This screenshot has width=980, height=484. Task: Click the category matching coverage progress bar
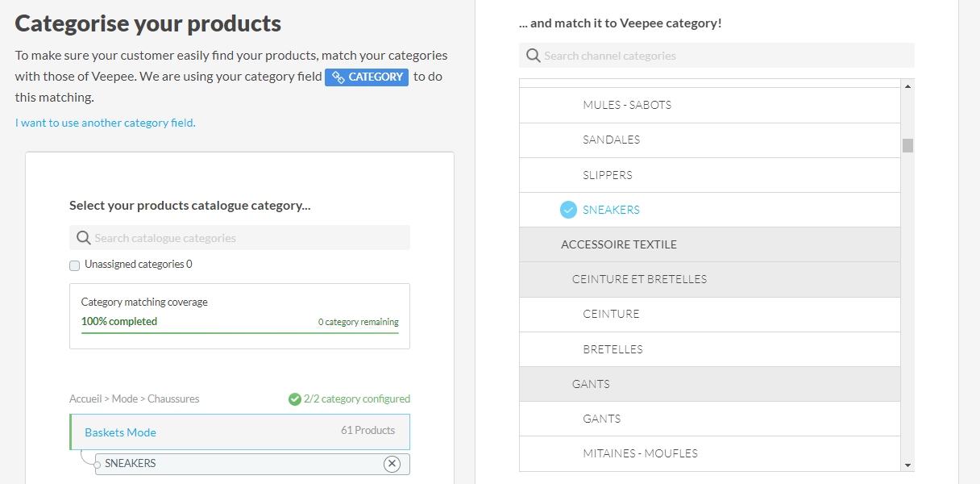pyautogui.click(x=239, y=332)
